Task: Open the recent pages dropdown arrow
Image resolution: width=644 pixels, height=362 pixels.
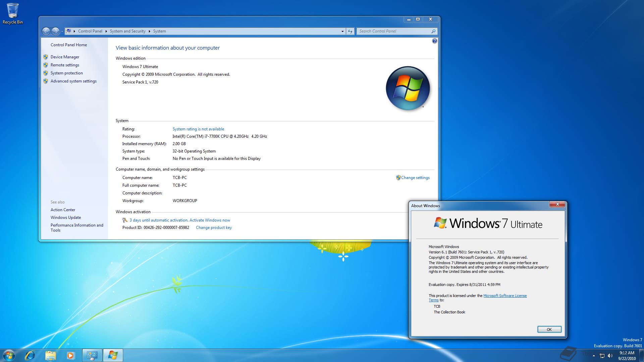Action: 62,32
